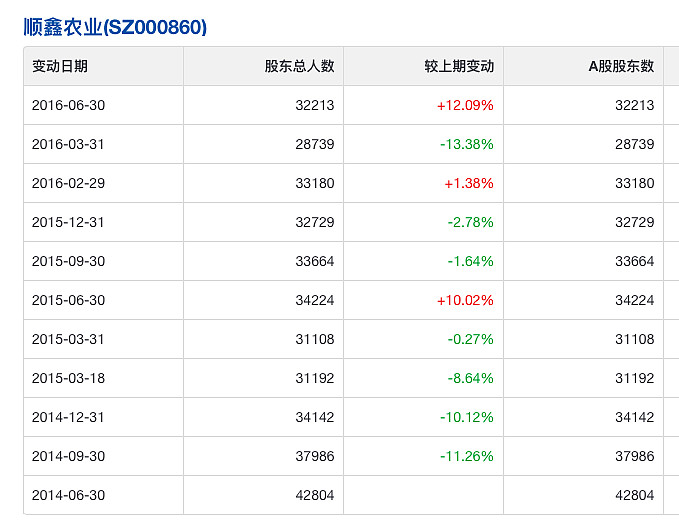Click the 顺鑫农业(SZ000860) stock title link
Screen dimensions: 679x527
115,27
